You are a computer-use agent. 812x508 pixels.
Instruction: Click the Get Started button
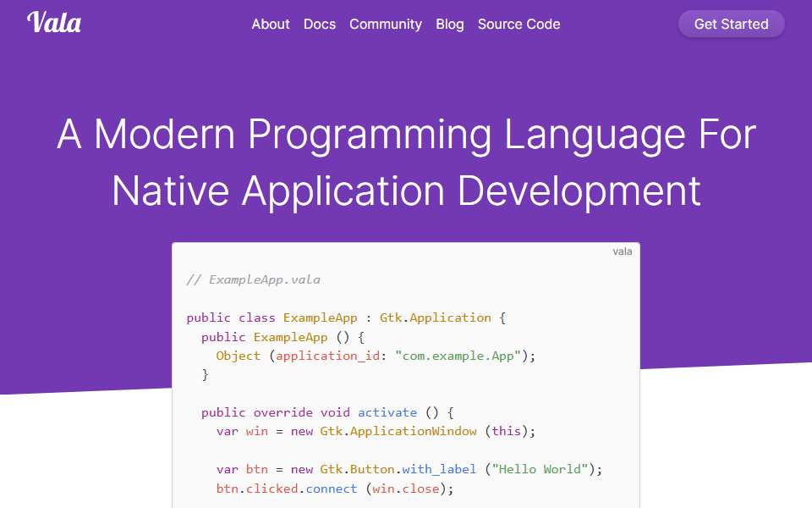pyautogui.click(x=731, y=25)
